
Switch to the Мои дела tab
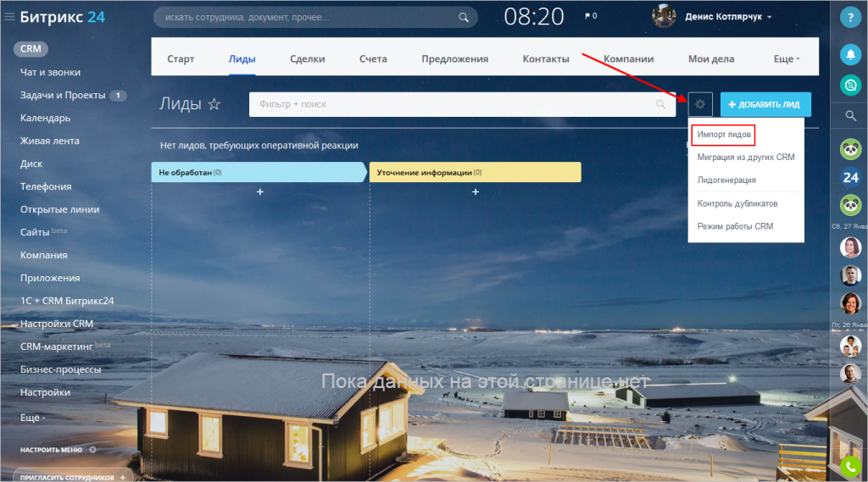click(x=711, y=58)
